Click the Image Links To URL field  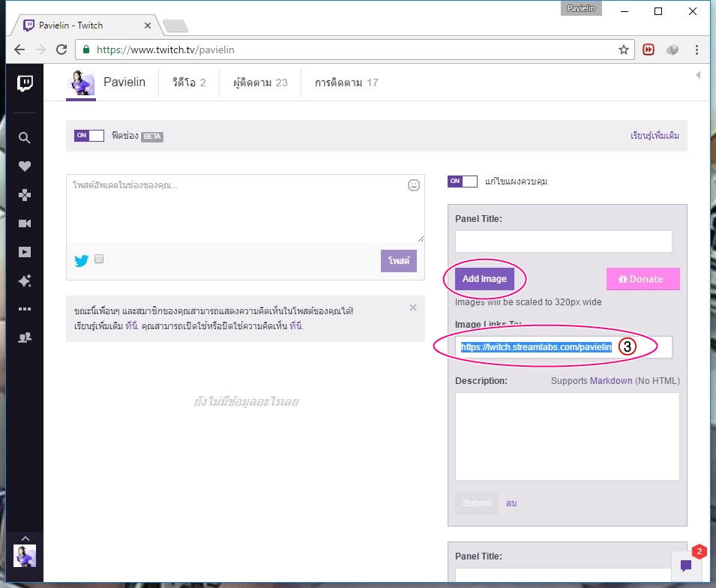(x=564, y=347)
